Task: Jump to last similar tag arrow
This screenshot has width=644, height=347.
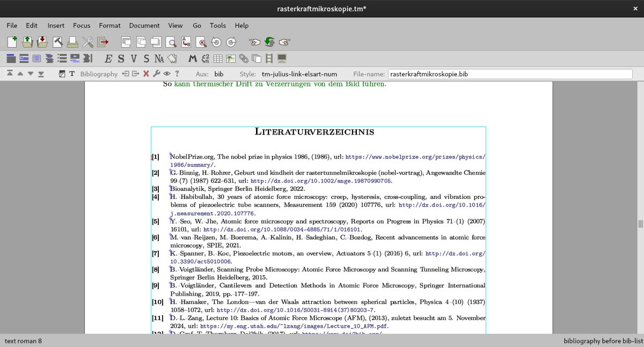Action: [41, 74]
